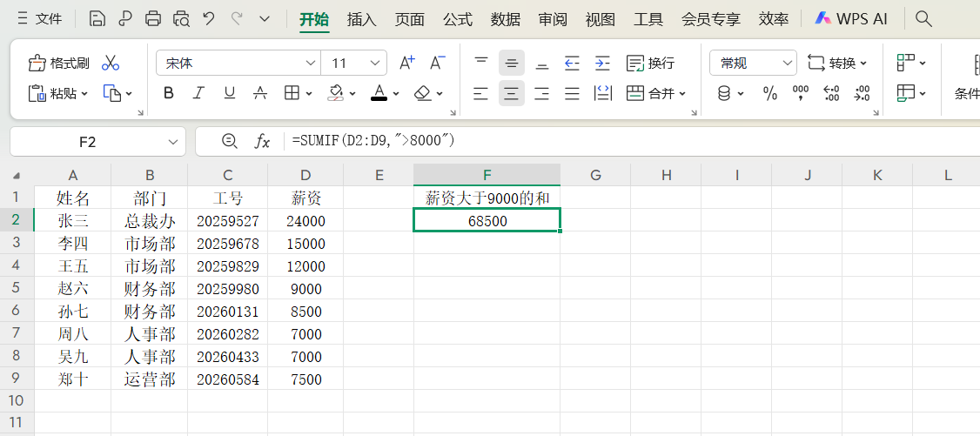This screenshot has width=980, height=436.
Task: Toggle bold formatting
Action: pyautogui.click(x=169, y=93)
